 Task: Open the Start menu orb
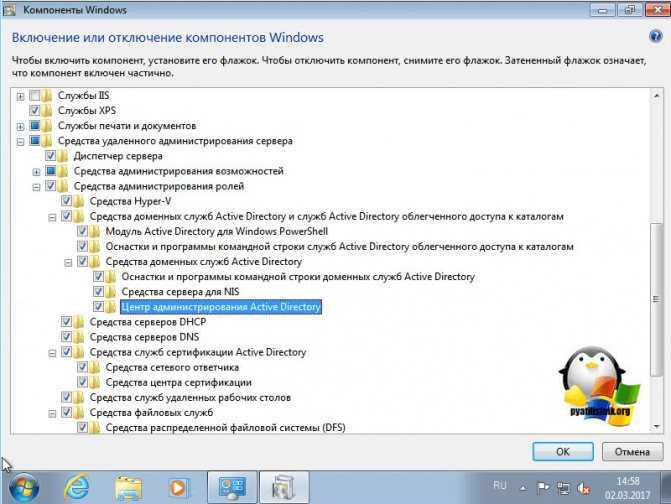24,488
